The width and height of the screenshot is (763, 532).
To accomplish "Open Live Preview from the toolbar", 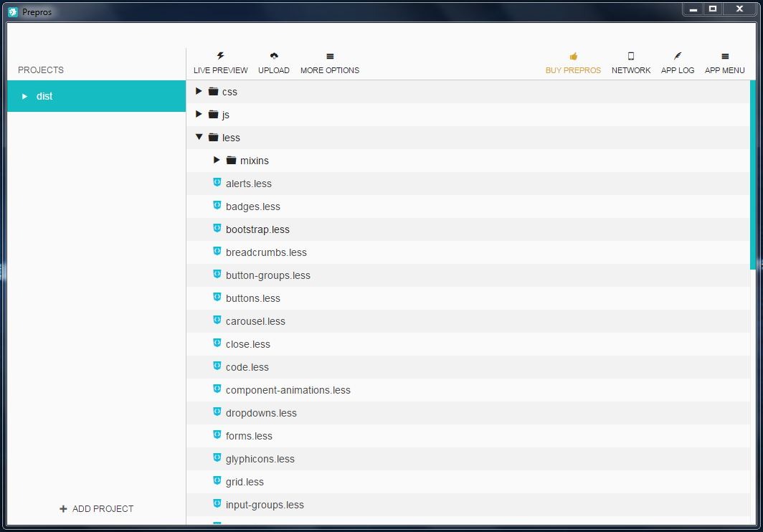I will coord(219,62).
